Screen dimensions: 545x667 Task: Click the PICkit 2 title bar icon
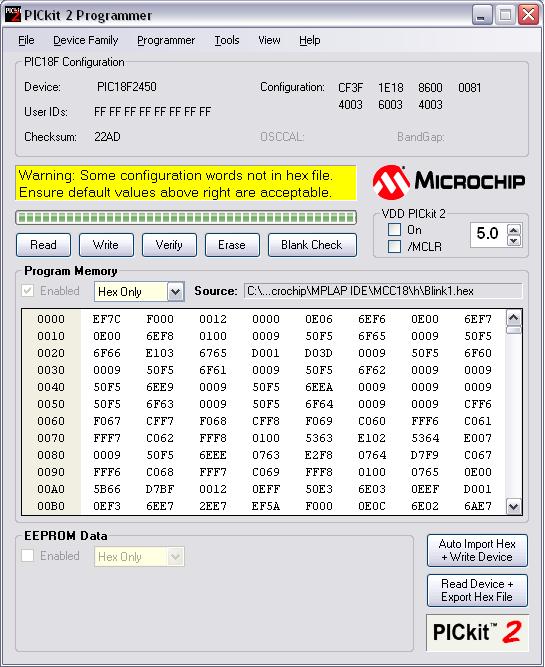tap(12, 14)
